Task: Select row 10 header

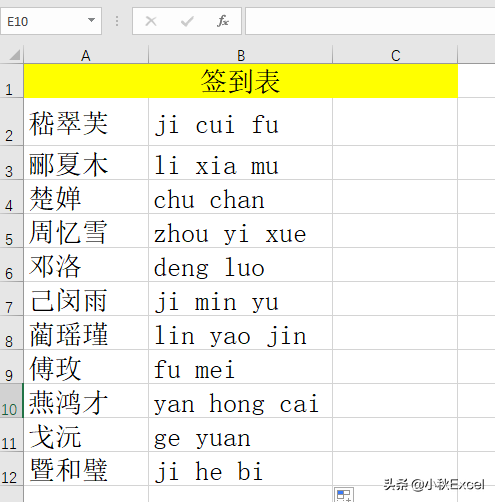Action: [12, 401]
